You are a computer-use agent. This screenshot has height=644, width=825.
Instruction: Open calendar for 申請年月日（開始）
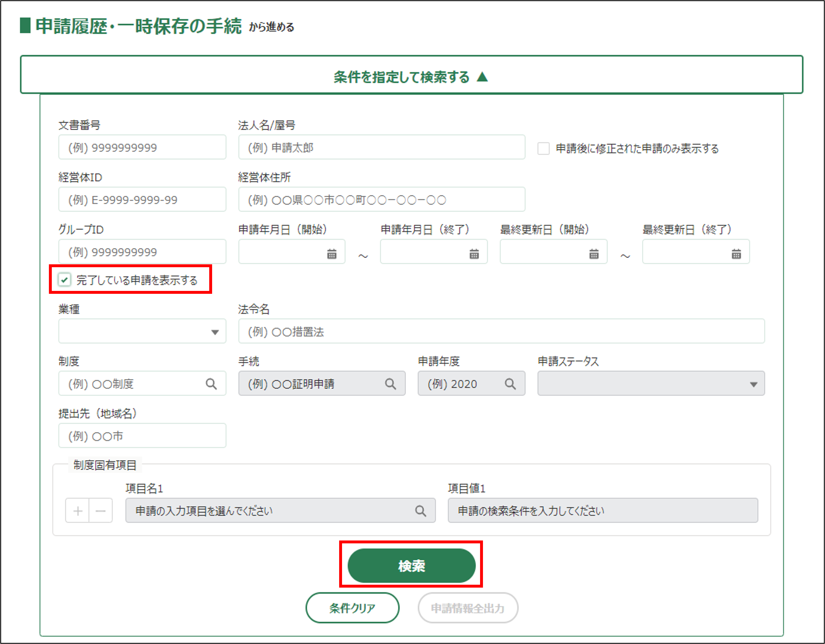click(x=332, y=254)
